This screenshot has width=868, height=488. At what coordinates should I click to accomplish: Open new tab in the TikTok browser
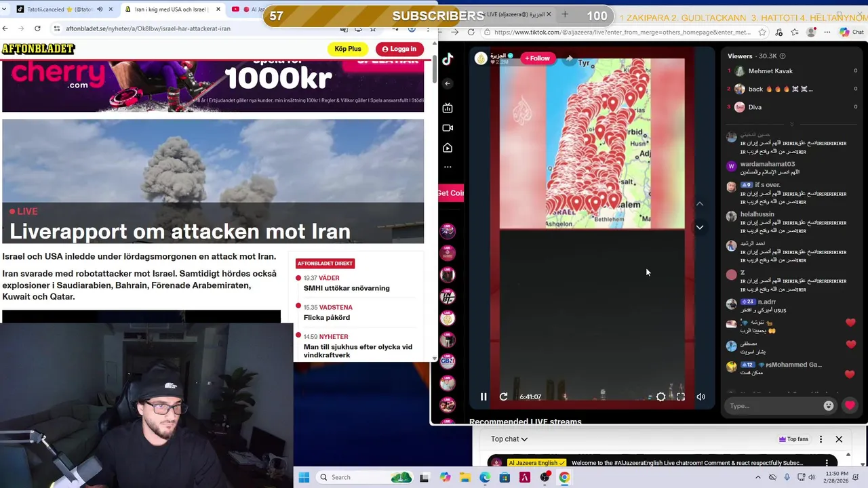(564, 14)
